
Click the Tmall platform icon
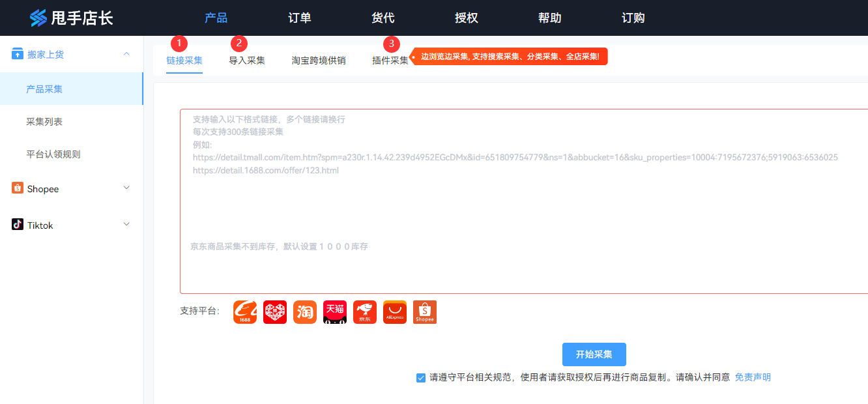tap(334, 311)
